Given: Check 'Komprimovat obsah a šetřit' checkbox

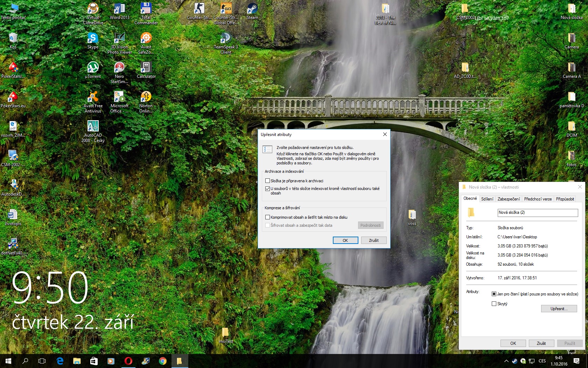Looking at the screenshot, I should (x=268, y=217).
